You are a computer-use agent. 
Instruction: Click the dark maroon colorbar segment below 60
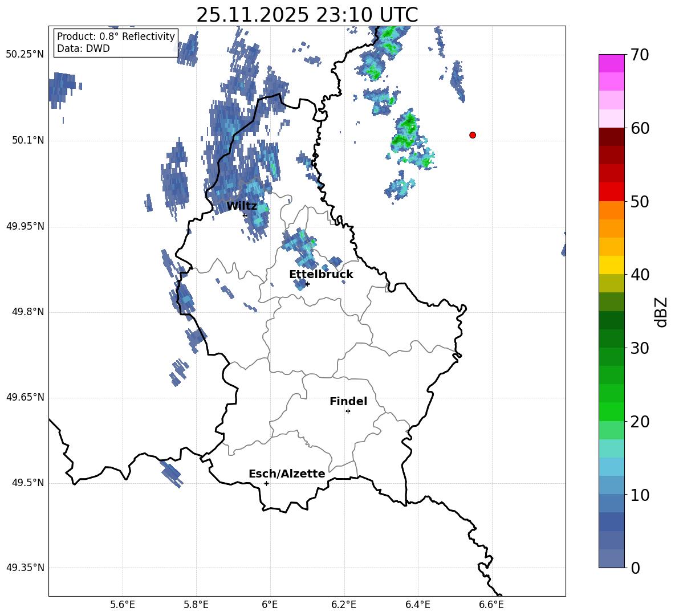point(611,137)
